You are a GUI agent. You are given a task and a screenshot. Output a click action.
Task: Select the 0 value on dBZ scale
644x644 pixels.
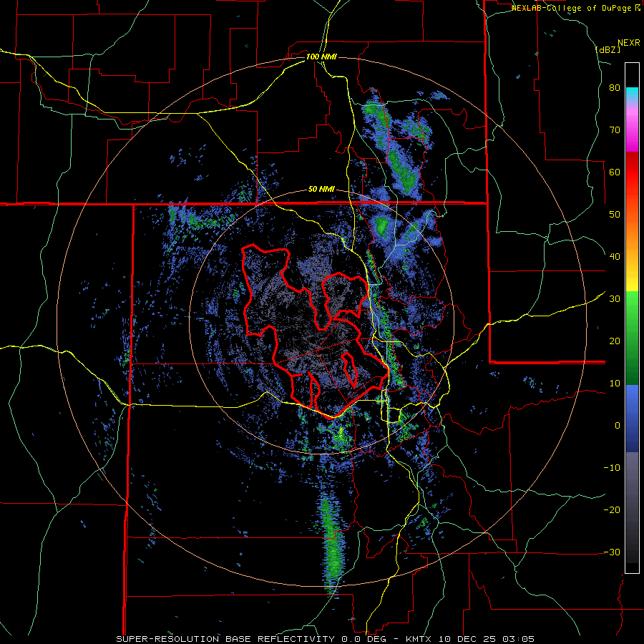[x=618, y=426]
